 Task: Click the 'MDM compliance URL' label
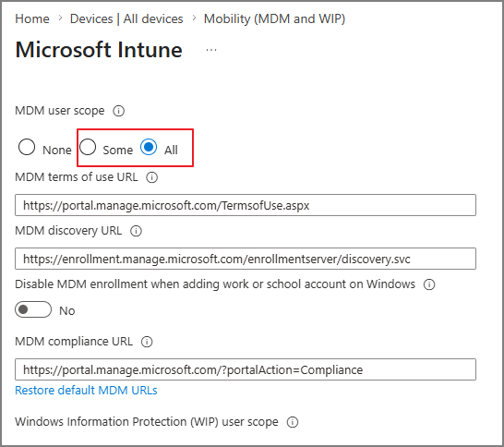click(x=74, y=341)
